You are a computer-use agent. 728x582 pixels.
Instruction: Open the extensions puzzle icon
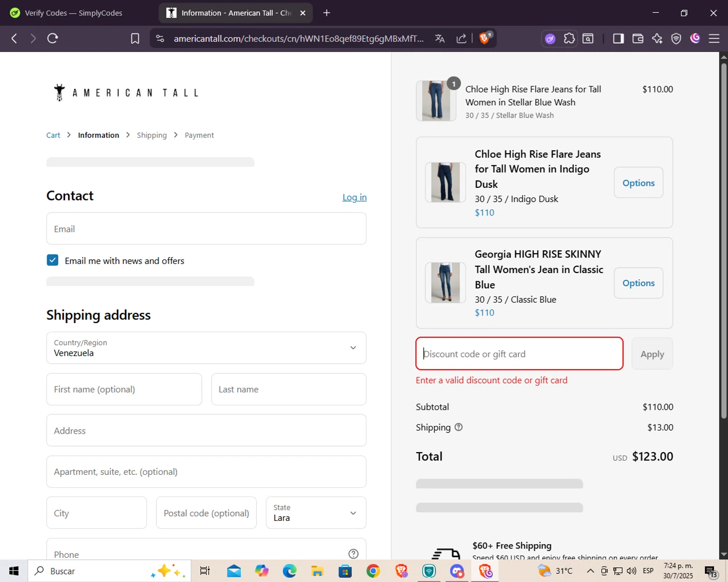(569, 38)
